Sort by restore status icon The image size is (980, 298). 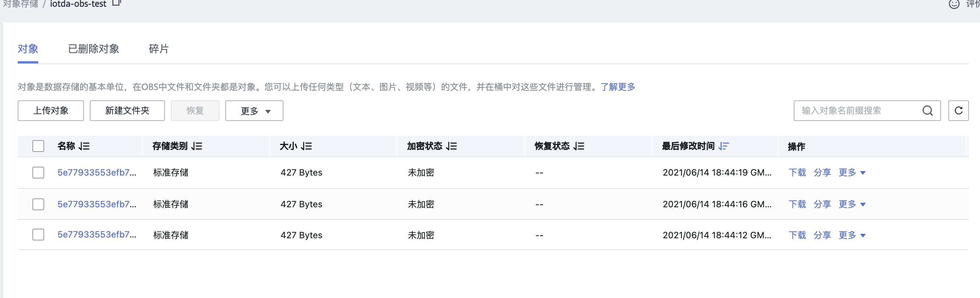tap(579, 146)
